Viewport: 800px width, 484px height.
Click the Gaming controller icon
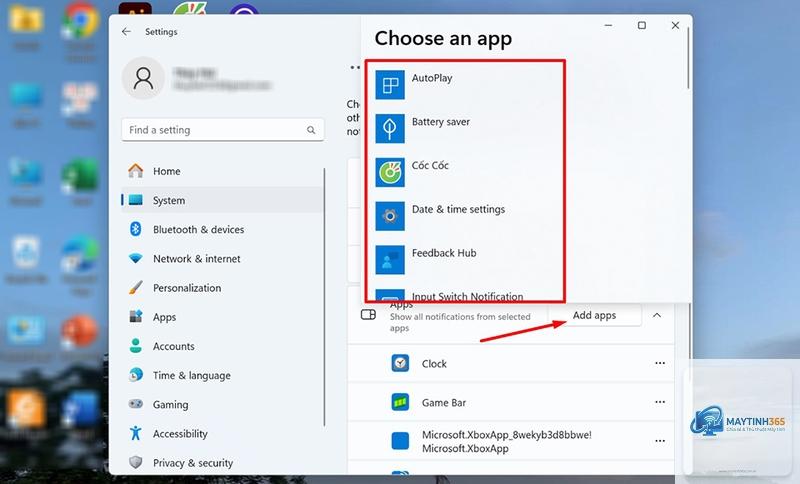(136, 404)
